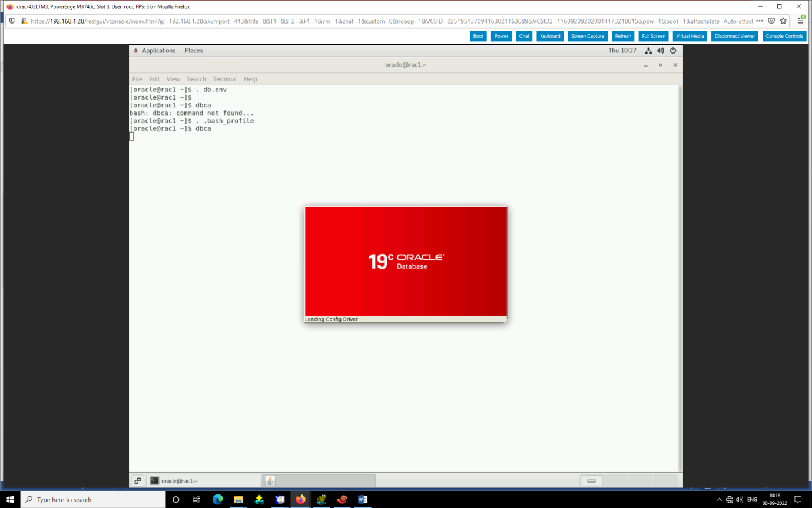Switch to Firefox taskbar icon
This screenshot has height=508, width=812.
pos(301,499)
